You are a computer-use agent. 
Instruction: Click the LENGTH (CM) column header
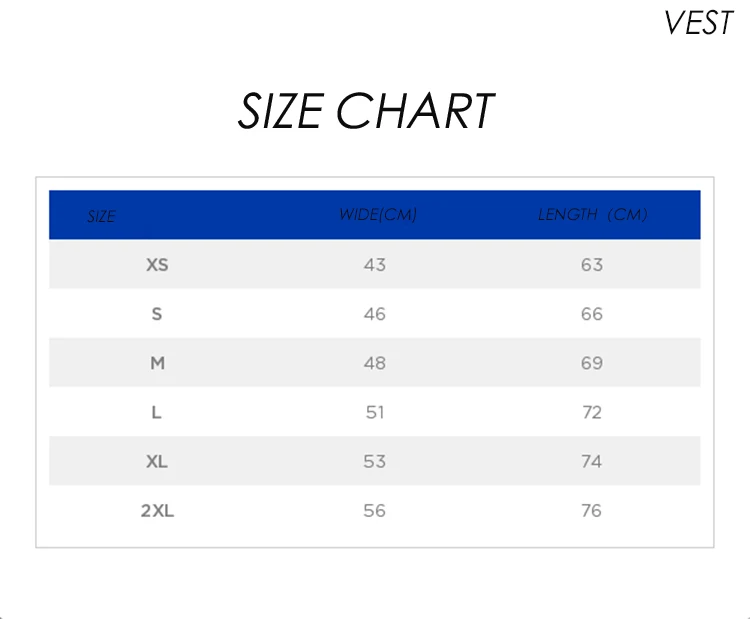[592, 215]
